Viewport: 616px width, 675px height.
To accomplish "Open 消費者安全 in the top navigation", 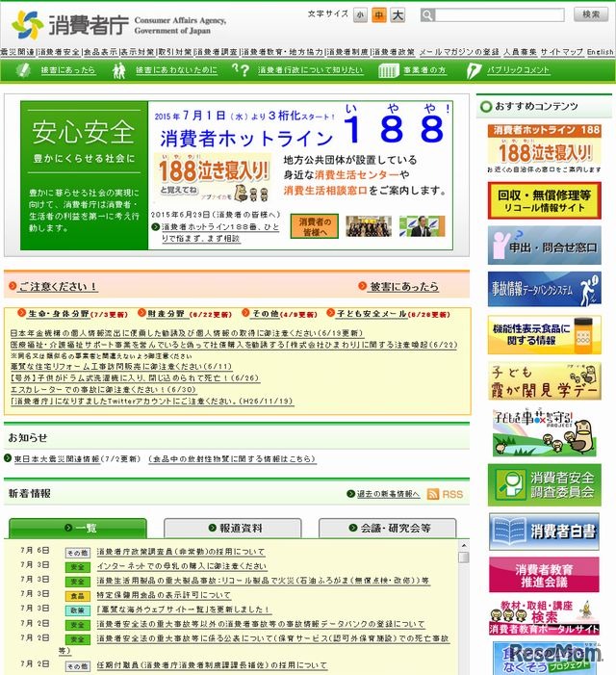I will 59,52.
